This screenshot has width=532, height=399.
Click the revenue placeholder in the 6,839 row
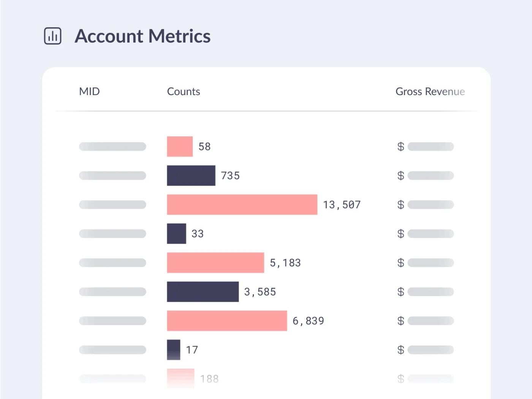(x=431, y=321)
